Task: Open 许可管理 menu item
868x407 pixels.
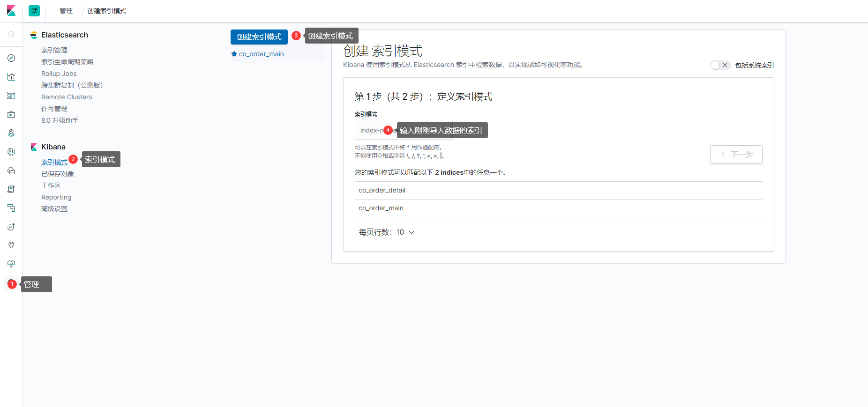Action: [54, 109]
